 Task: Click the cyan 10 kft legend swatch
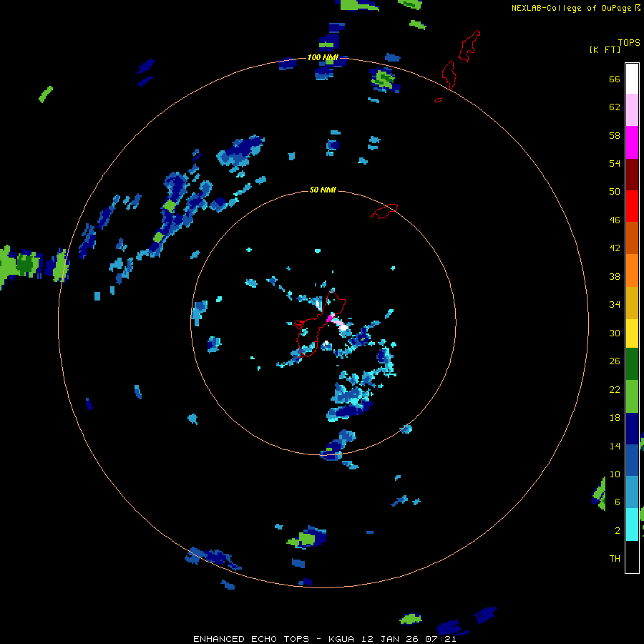632,525
